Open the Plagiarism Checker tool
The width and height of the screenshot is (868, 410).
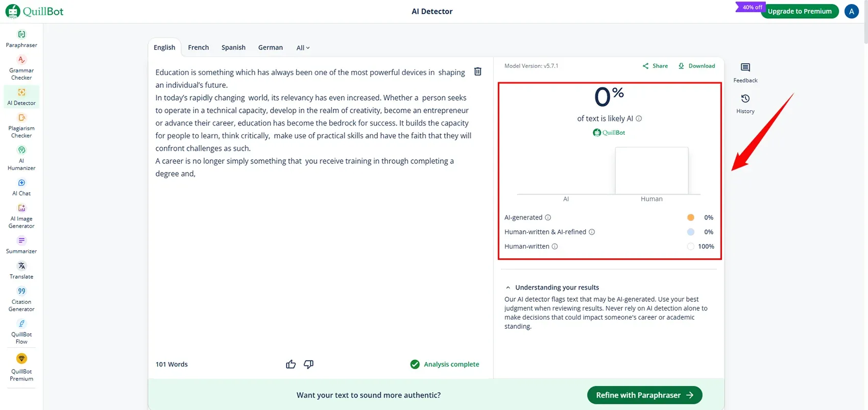(x=21, y=126)
